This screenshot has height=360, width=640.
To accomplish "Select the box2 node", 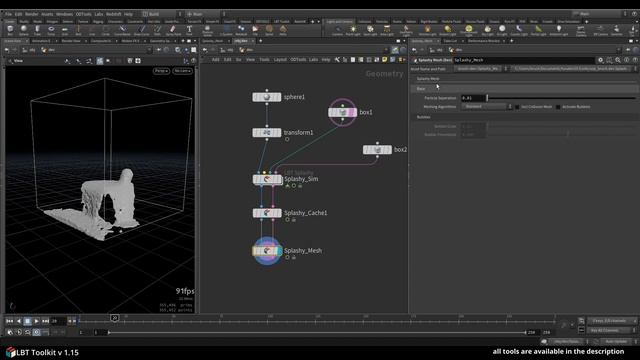I will coord(378,150).
